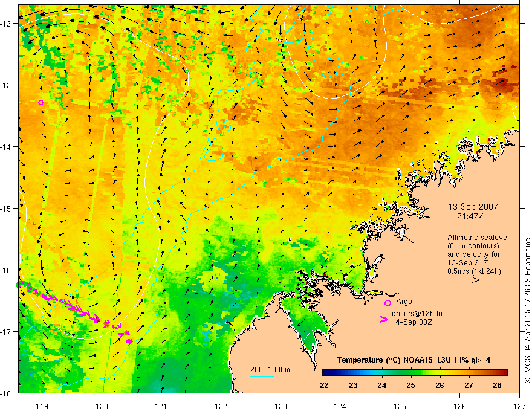532x411 pixels.
Task: Click the '200 1000m' depth label
Action: [x=270, y=370]
